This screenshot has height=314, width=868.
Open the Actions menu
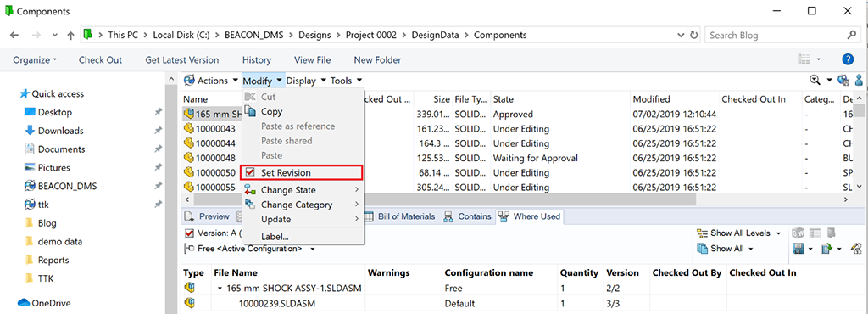pos(211,81)
